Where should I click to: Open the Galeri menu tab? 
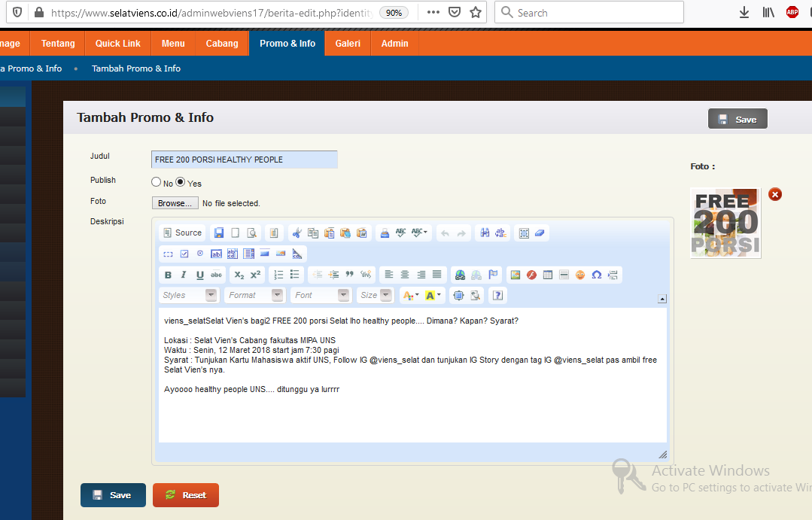pyautogui.click(x=348, y=44)
